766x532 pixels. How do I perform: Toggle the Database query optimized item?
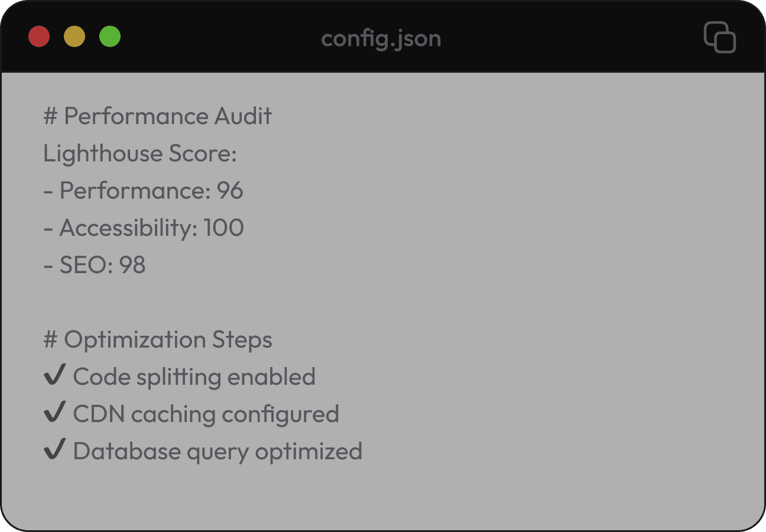coord(216,451)
